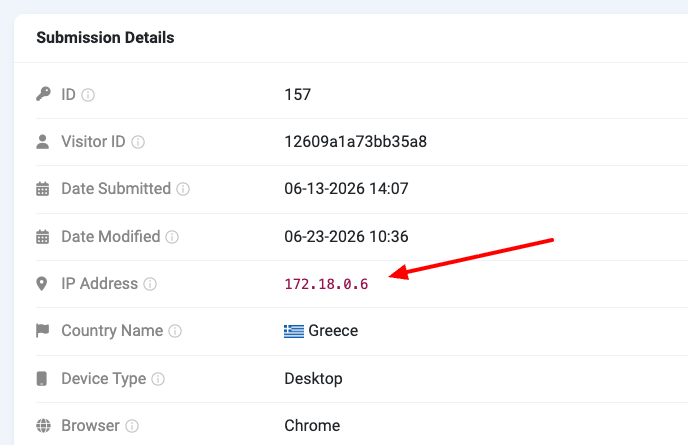Click the Date Modified label
The image size is (688, 445).
[111, 237]
